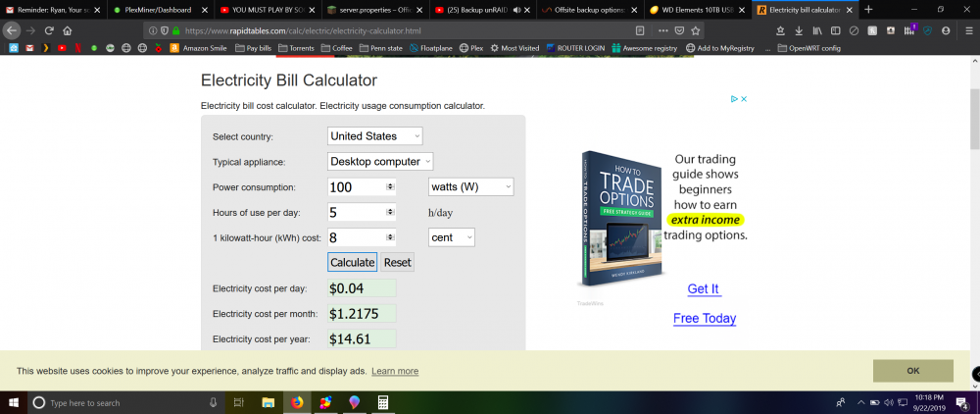The width and height of the screenshot is (980, 414).
Task: Click the Hours of use spinner arrows
Action: 390,212
